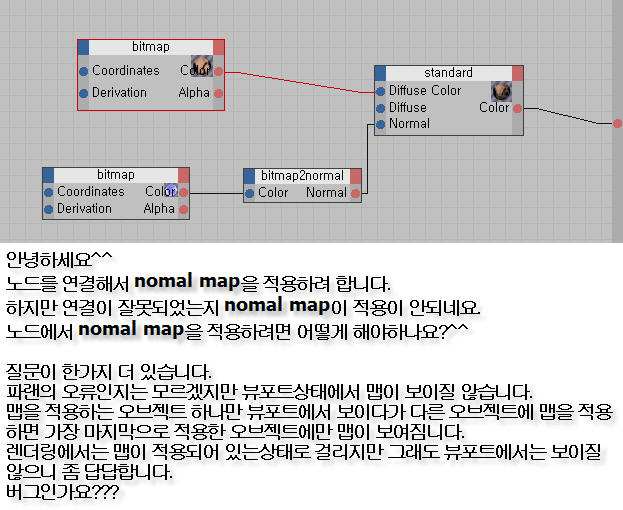Click the Coordinates input port on the red-outlined bitmap node
The height and width of the screenshot is (510, 623).
(x=83, y=71)
